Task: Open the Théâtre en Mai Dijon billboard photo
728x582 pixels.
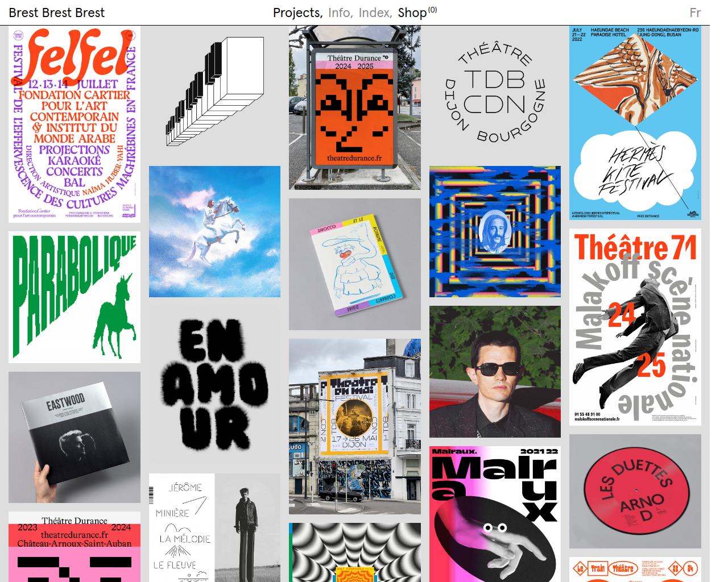Action: click(355, 427)
